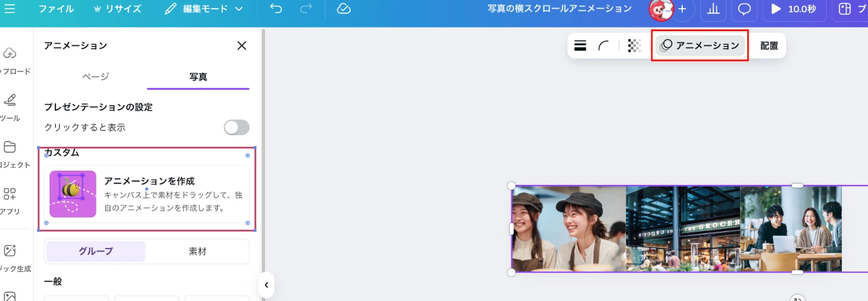The image size is (868, 301).
Task: Click the bottom edge pill handle
Action: tap(797, 272)
